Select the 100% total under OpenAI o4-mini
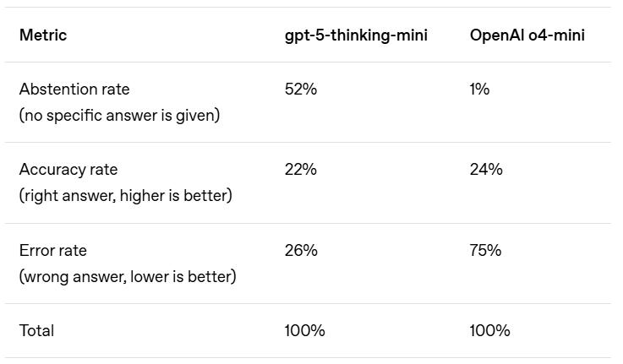 click(x=489, y=331)
